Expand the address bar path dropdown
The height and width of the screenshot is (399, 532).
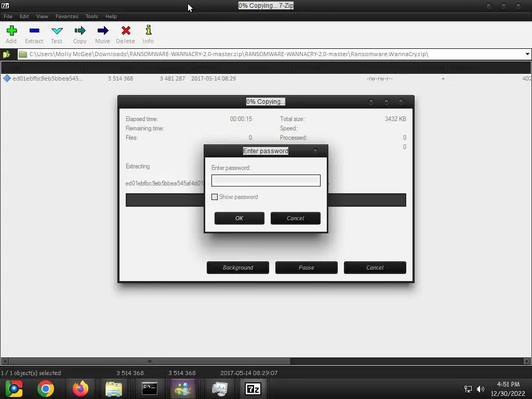pos(527,54)
